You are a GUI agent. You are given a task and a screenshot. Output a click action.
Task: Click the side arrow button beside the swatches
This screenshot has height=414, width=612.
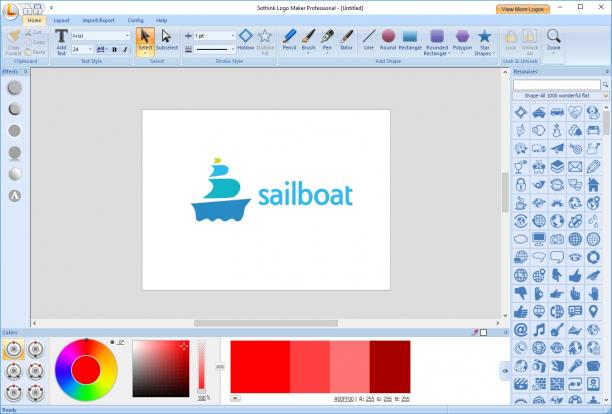click(505, 371)
